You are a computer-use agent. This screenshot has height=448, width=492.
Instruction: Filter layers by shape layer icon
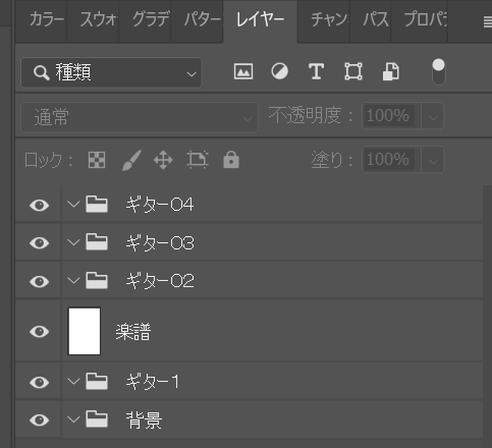click(x=353, y=71)
